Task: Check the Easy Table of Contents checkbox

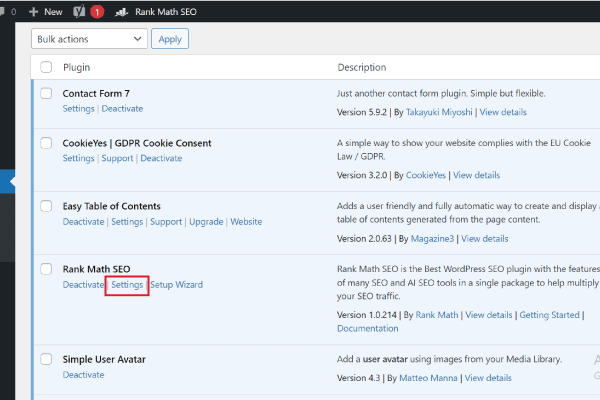Action: 46,206
